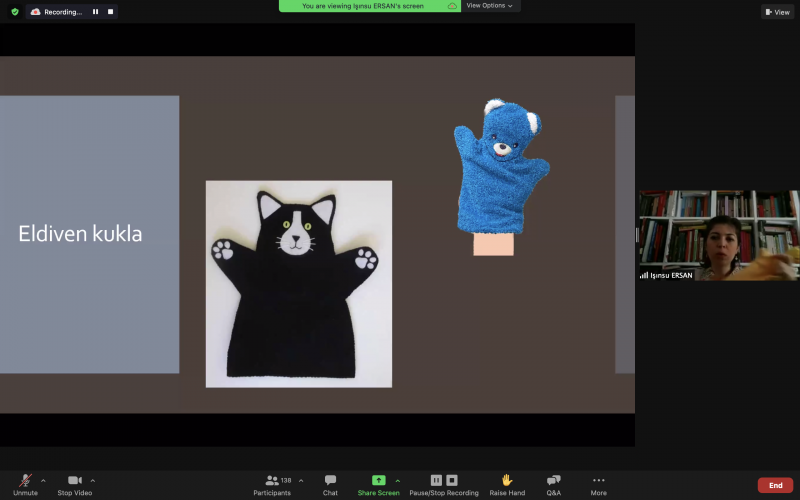Stop the camera video
The width and height of the screenshot is (800, 500).
(x=75, y=481)
